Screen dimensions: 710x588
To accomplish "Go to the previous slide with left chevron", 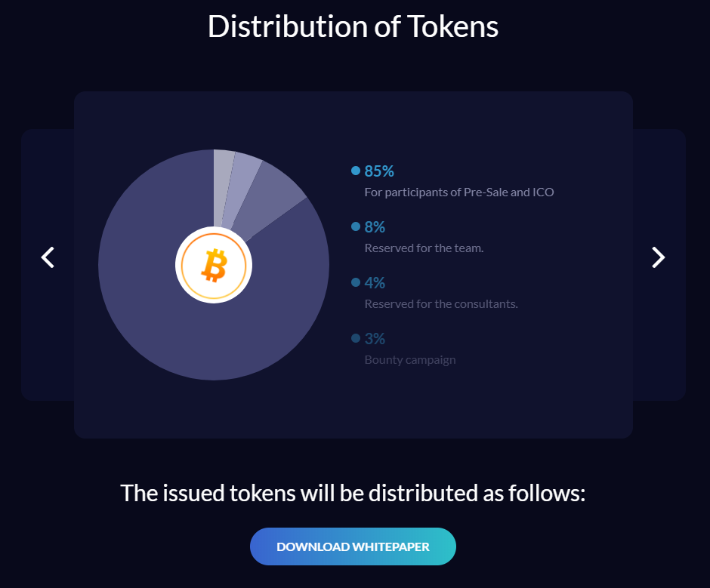I will click(x=48, y=257).
